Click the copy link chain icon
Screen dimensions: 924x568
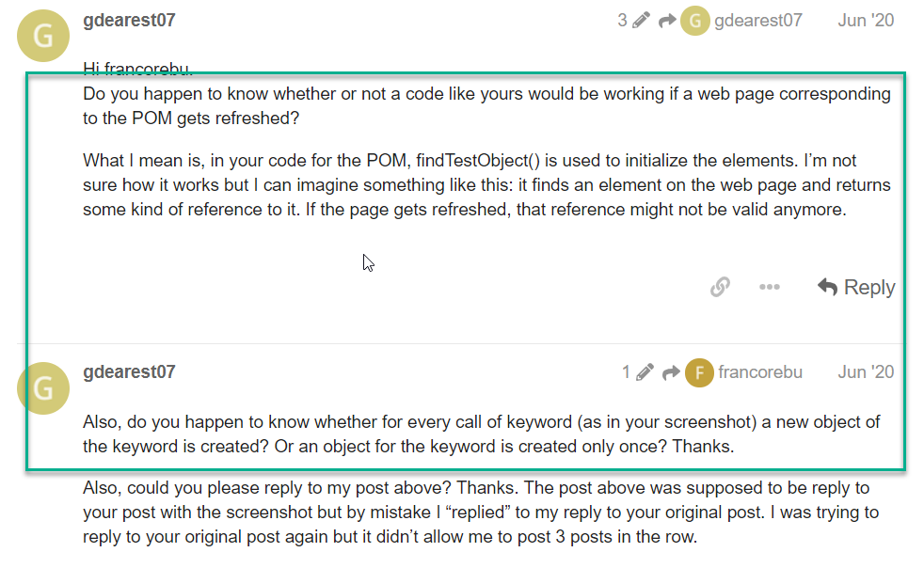[x=720, y=287]
